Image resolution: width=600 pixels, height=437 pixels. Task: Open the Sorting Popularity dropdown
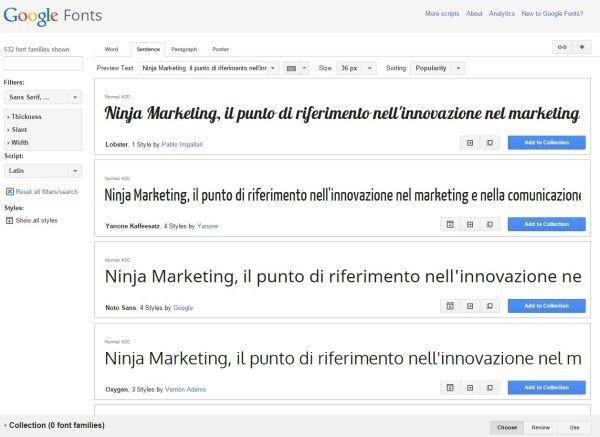438,68
